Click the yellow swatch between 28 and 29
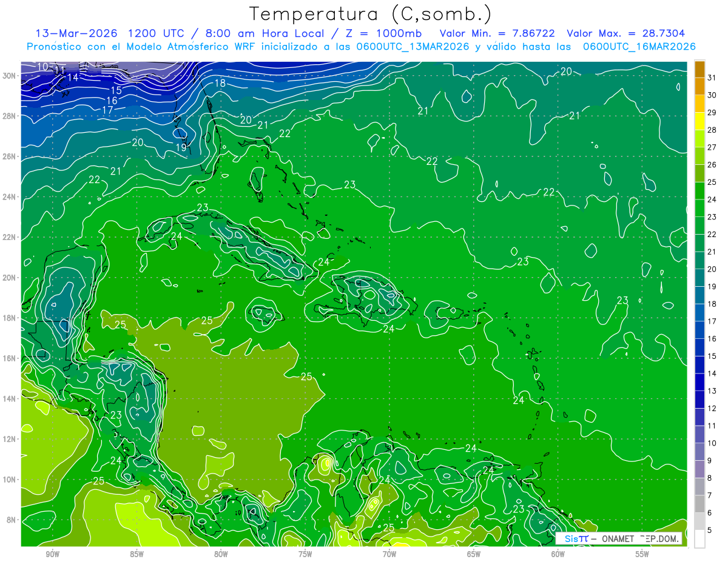 699,121
